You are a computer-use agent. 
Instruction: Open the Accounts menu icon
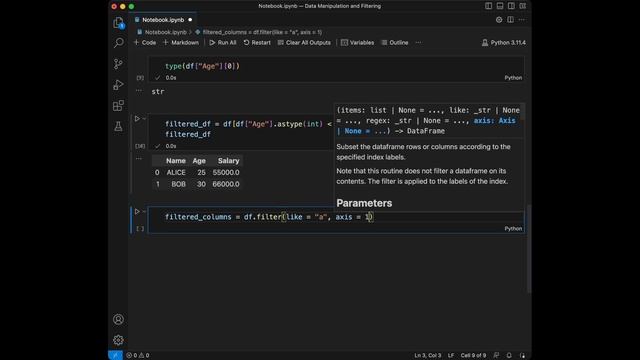[118, 319]
